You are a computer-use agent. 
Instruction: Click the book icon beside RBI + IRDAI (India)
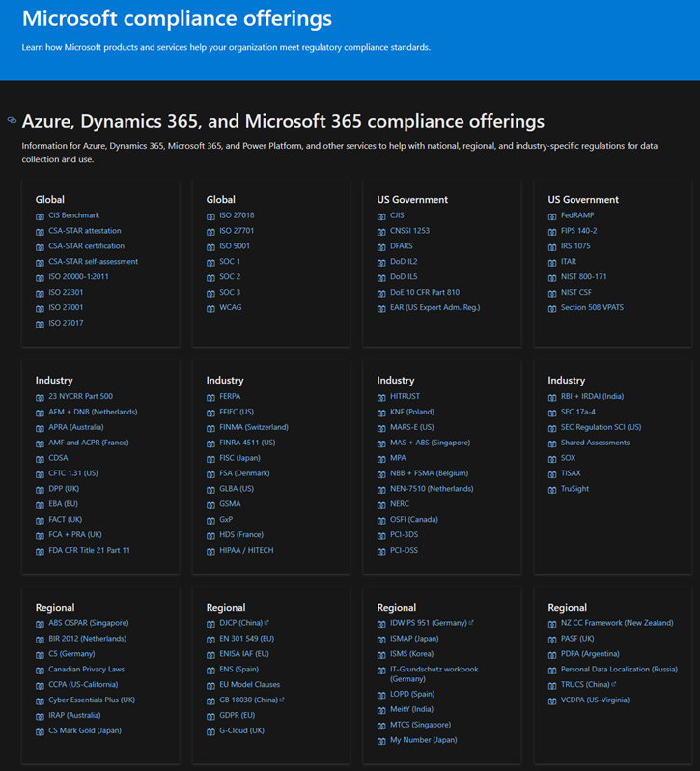(552, 397)
